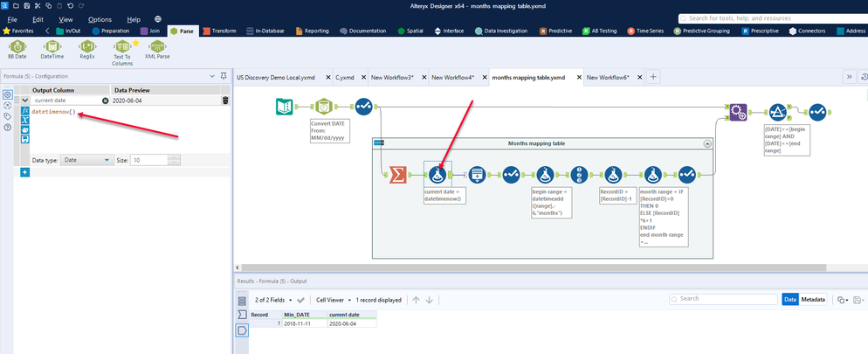Open the Configuration panel dropdown chevron
This screenshot has width=868, height=354.
click(212, 76)
